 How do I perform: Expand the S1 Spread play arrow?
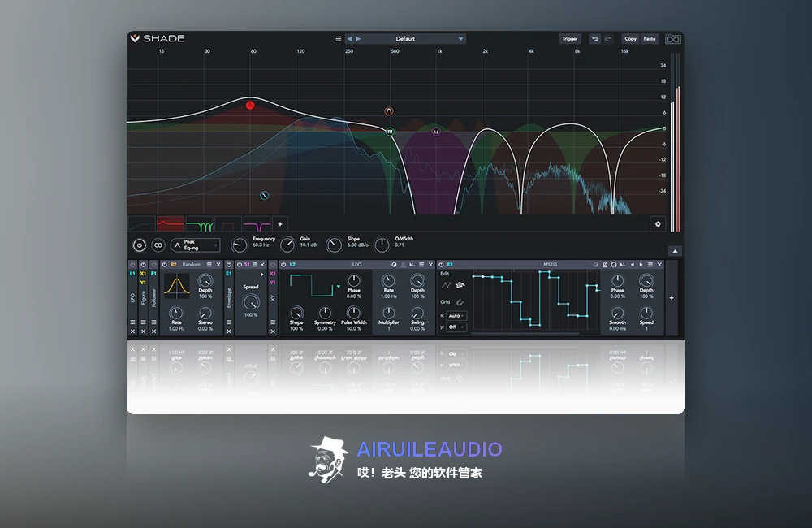click(x=262, y=275)
